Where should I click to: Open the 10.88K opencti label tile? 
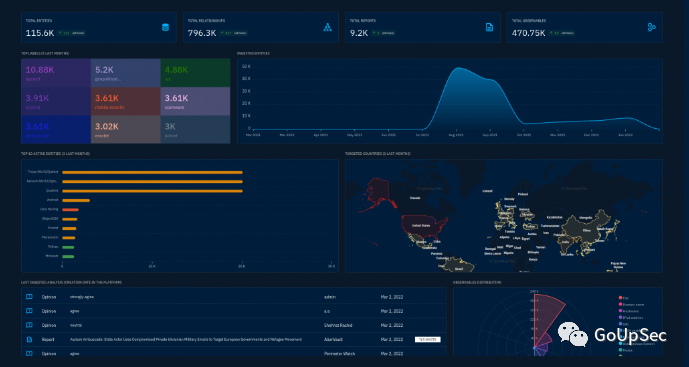(56, 73)
